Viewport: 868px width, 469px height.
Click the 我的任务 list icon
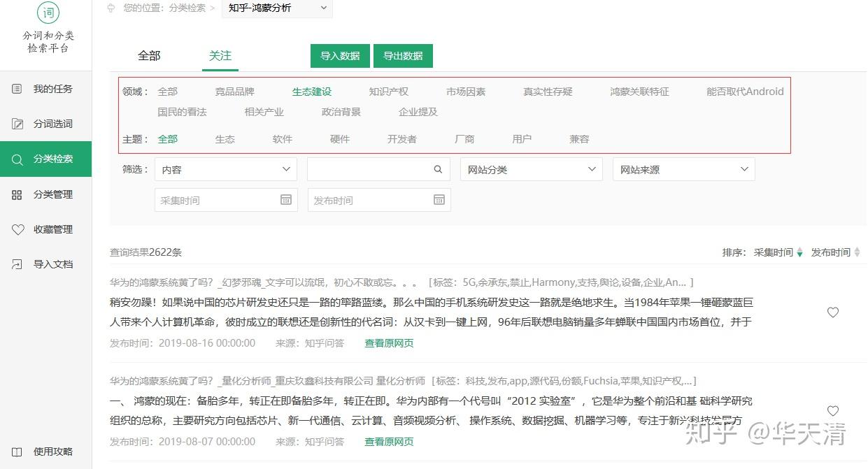pyautogui.click(x=17, y=89)
